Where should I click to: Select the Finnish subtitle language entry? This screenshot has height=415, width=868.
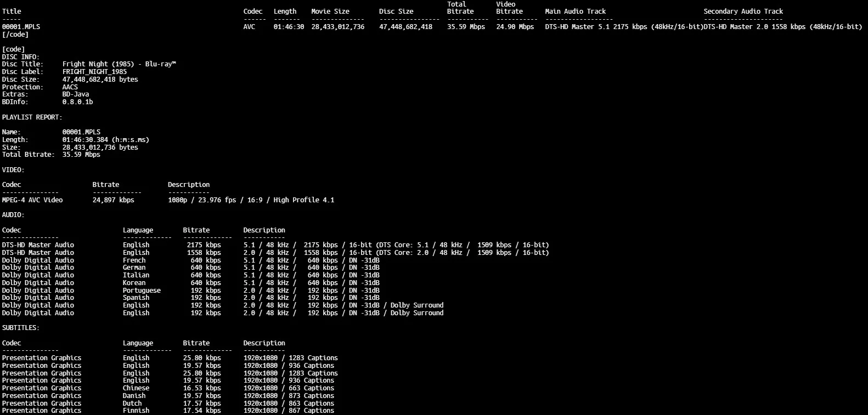pyautogui.click(x=136, y=411)
